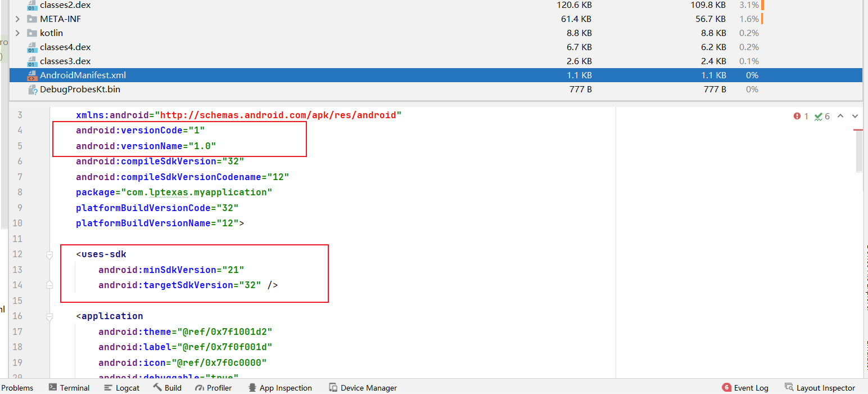Click the META-INF folder icon

point(32,19)
